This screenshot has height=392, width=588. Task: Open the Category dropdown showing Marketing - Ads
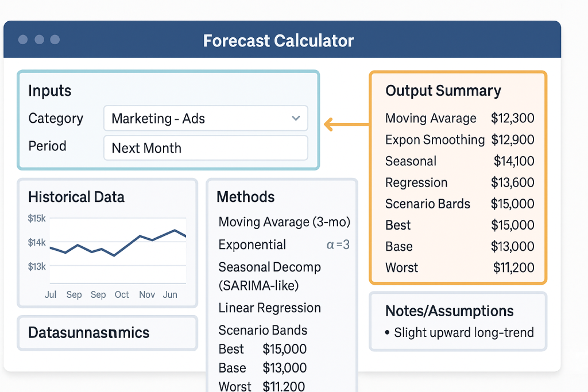[x=206, y=119]
